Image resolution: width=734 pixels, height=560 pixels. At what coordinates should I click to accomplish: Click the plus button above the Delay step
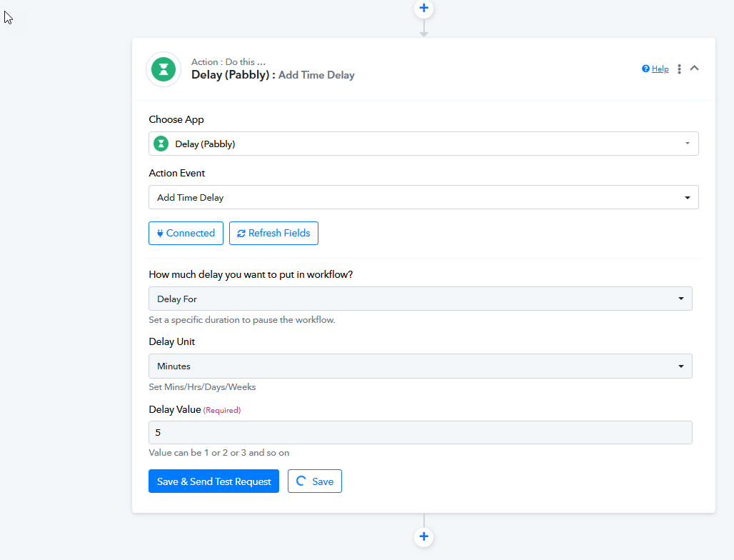(x=423, y=9)
